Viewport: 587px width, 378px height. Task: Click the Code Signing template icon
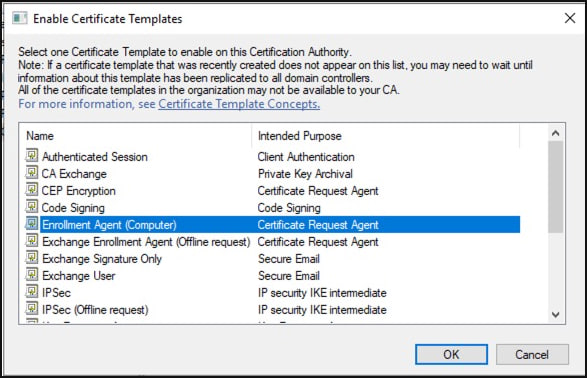pos(32,206)
